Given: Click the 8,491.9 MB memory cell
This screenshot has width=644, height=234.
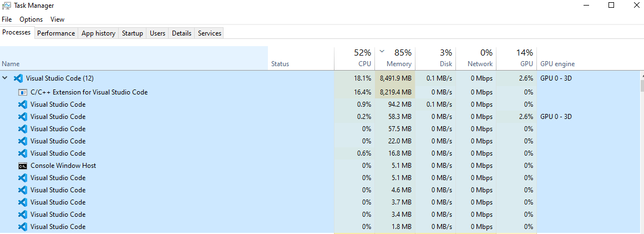Looking at the screenshot, I should click(x=395, y=78).
